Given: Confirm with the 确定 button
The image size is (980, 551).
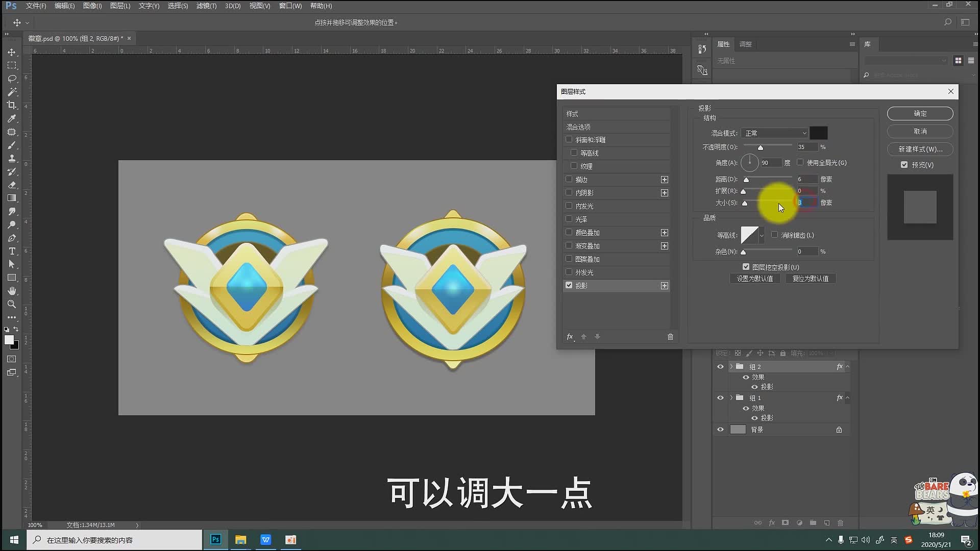Looking at the screenshot, I should pyautogui.click(x=920, y=113).
